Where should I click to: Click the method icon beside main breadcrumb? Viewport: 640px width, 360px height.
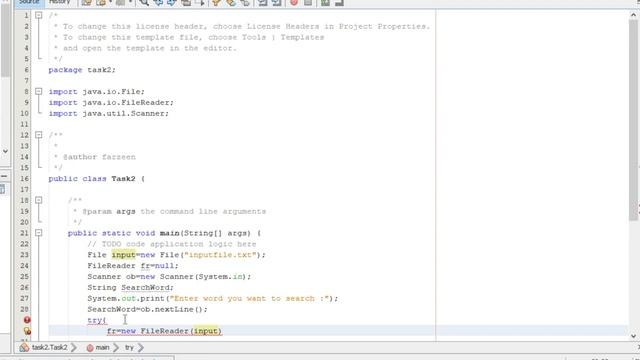90,348
